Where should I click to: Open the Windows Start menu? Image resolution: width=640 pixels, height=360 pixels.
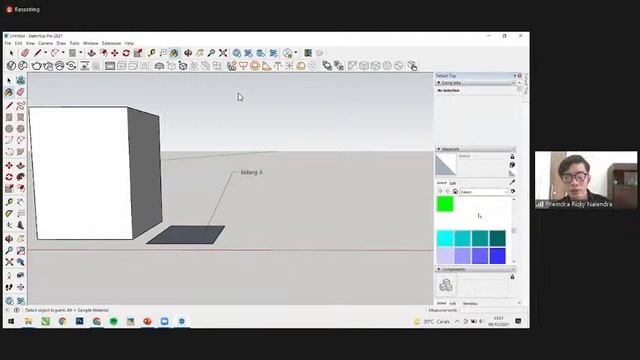click(x=11, y=322)
